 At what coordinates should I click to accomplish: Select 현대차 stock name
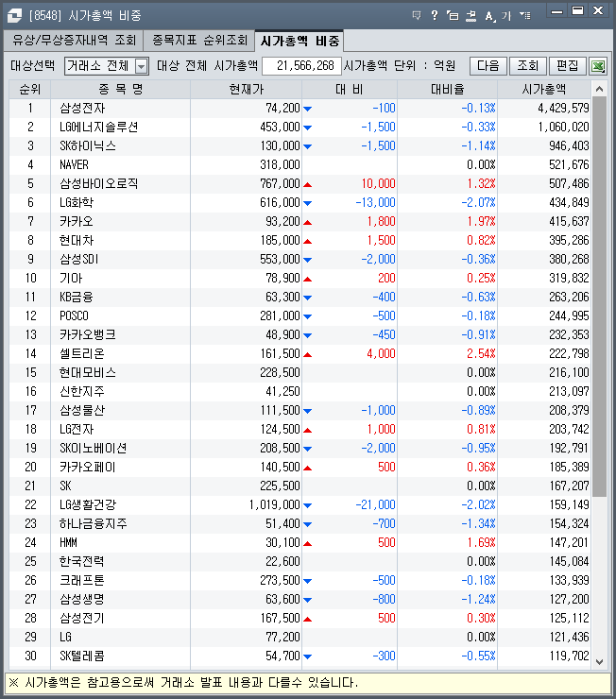coord(77,240)
